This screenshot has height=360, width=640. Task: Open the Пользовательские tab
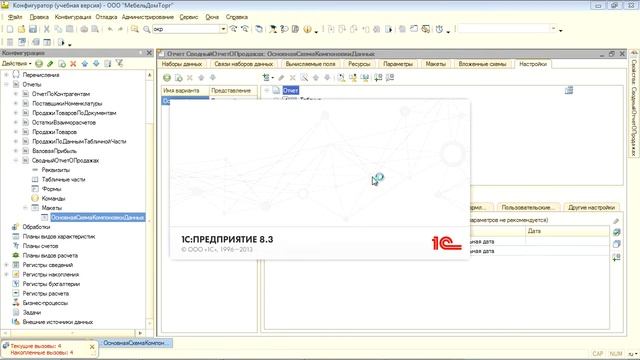coord(528,207)
